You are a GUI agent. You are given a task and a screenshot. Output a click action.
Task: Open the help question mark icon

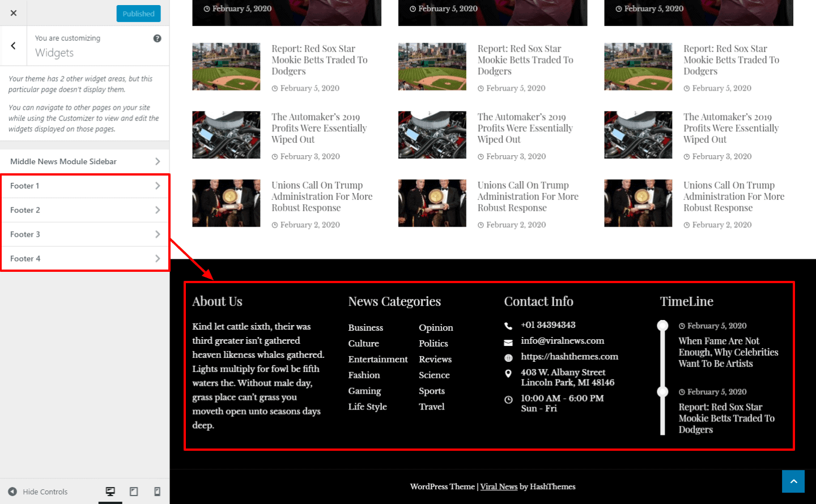157,38
